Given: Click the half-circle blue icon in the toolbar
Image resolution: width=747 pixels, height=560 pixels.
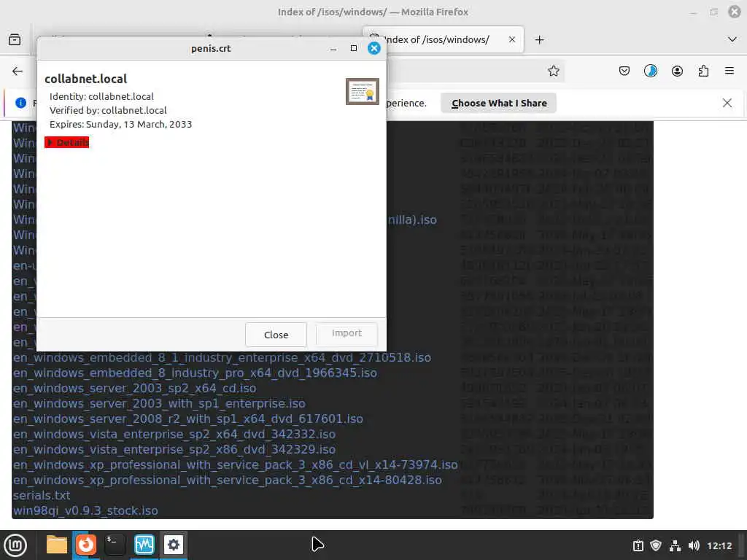Looking at the screenshot, I should 650,71.
